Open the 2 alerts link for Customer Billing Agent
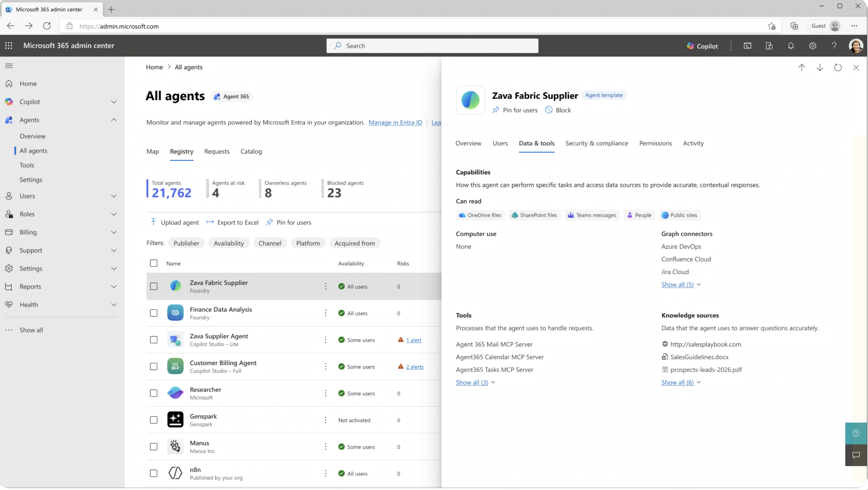The width and height of the screenshot is (868, 490). (x=414, y=367)
